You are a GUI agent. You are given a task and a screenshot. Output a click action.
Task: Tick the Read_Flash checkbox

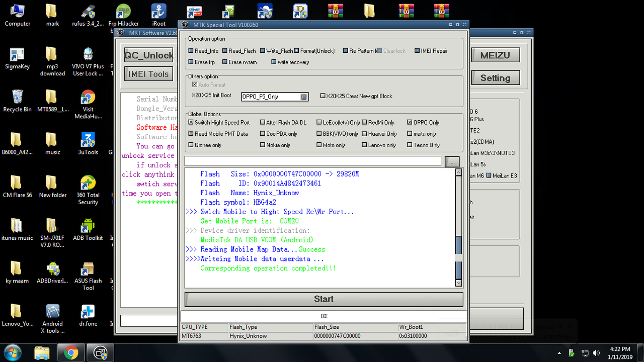click(225, 51)
